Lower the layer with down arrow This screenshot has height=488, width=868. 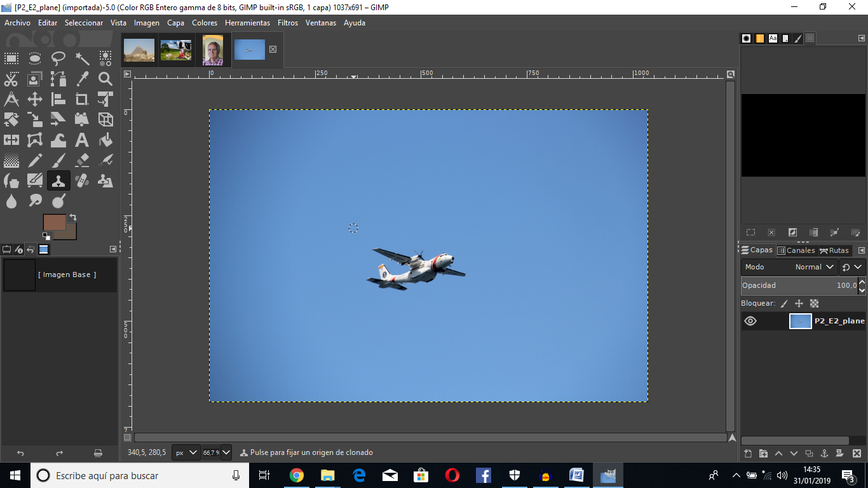794,453
